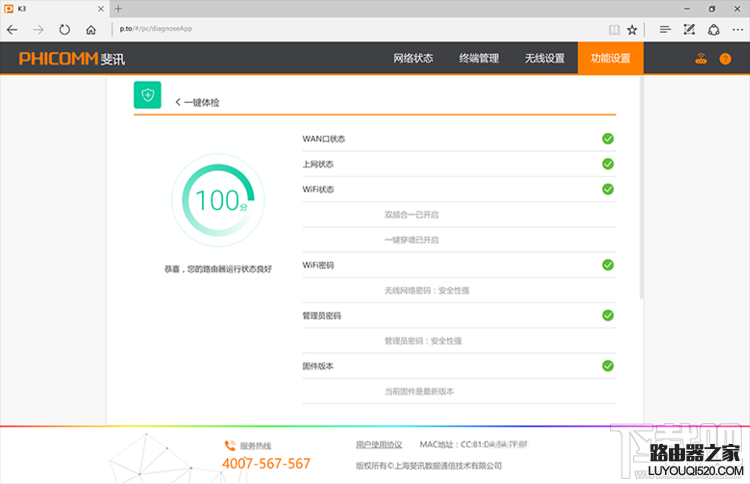Open the browser more options ellipsis

coord(738,30)
